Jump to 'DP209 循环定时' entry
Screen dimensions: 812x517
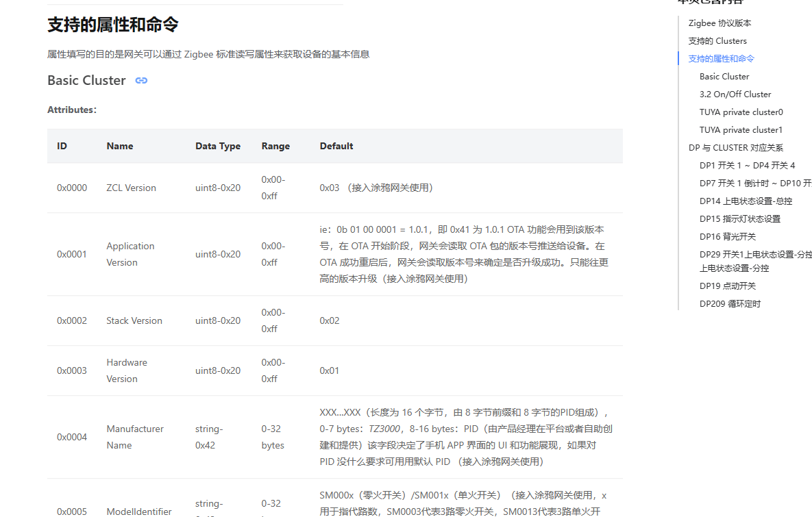(x=730, y=304)
